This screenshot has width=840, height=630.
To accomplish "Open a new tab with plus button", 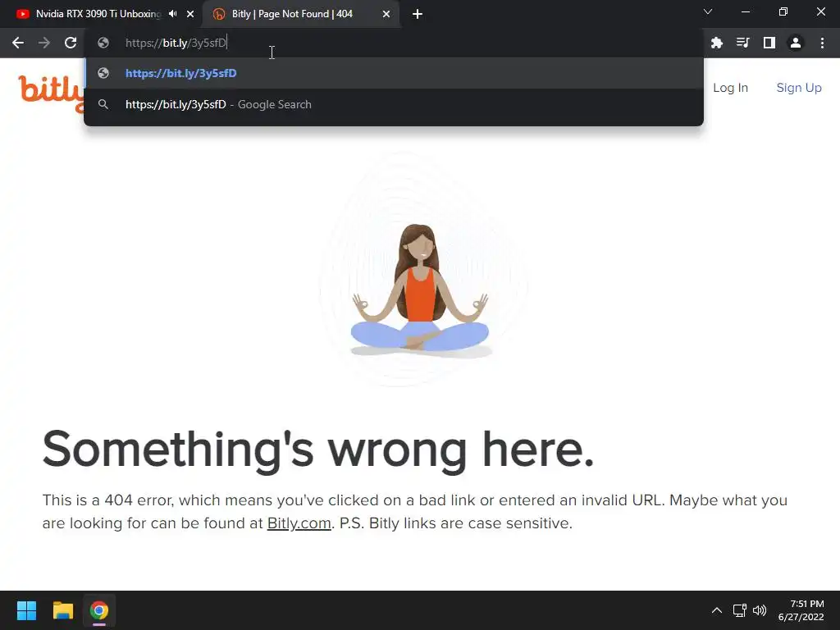I will [418, 14].
